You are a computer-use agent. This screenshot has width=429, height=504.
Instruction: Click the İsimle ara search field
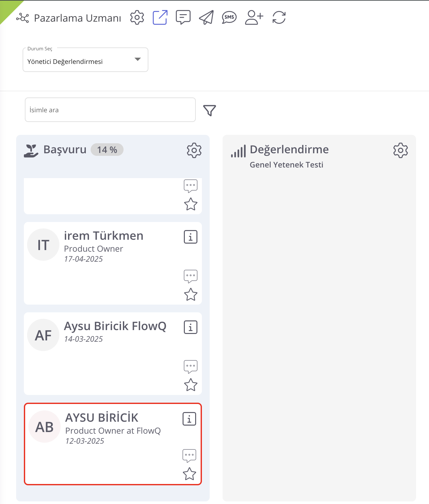(110, 110)
